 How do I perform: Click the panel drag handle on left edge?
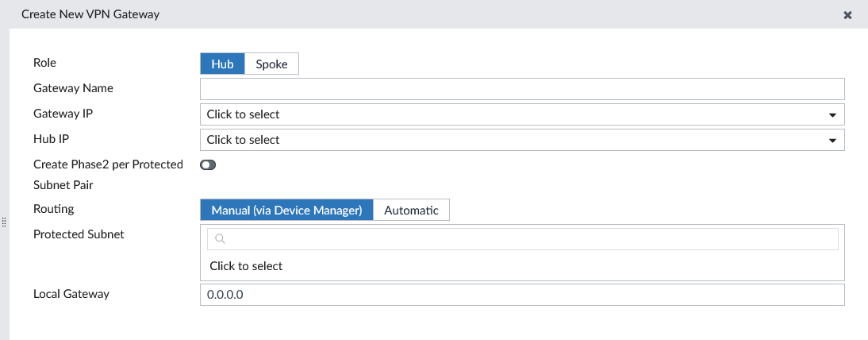(x=5, y=222)
